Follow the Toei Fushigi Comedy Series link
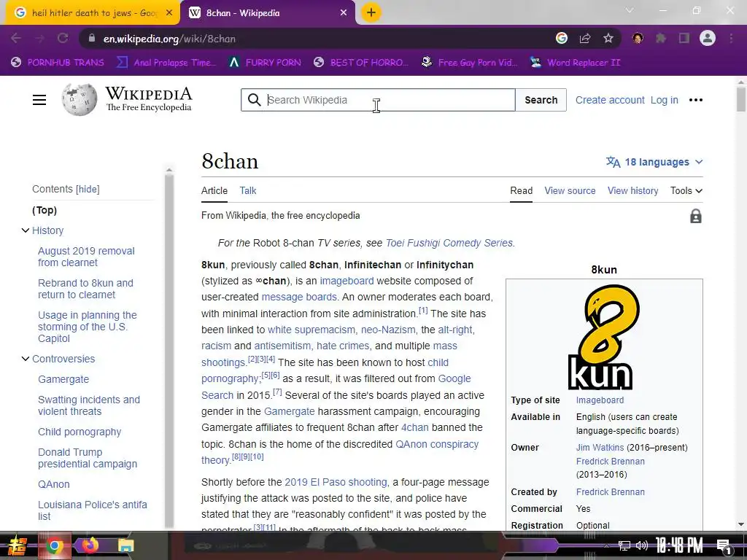 tap(449, 243)
